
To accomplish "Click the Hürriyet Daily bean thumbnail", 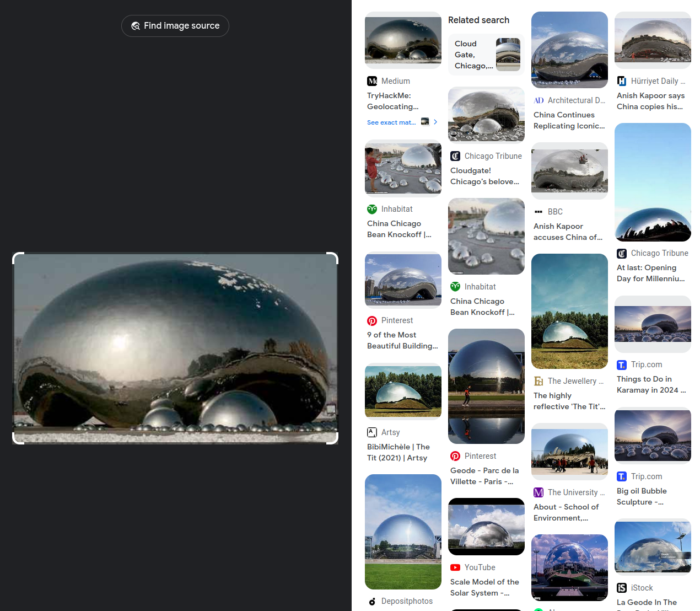I will tap(653, 40).
